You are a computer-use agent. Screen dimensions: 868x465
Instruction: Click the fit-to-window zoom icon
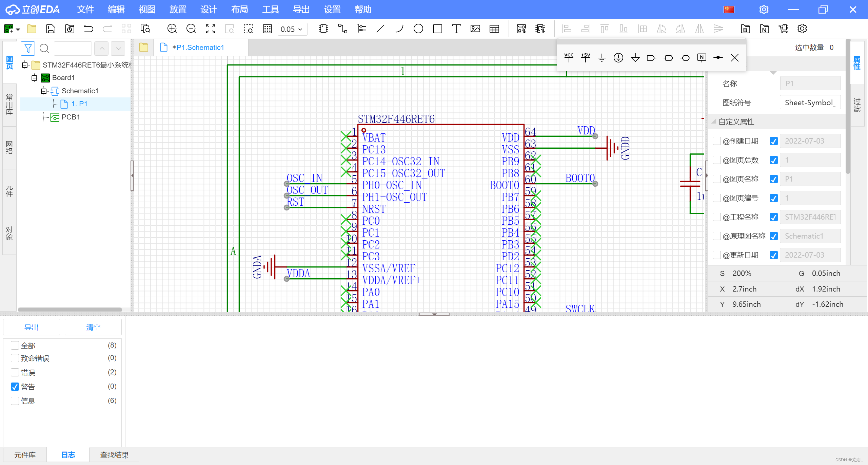[x=210, y=29]
